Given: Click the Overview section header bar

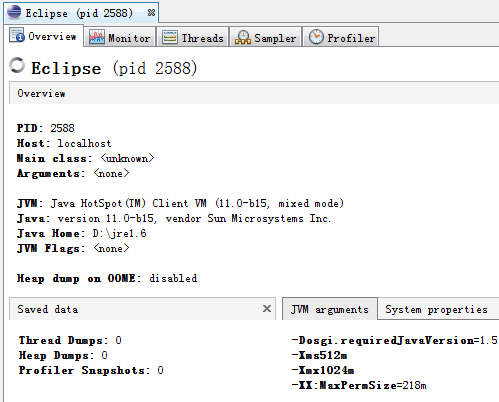Looking at the screenshot, I should pos(254,93).
